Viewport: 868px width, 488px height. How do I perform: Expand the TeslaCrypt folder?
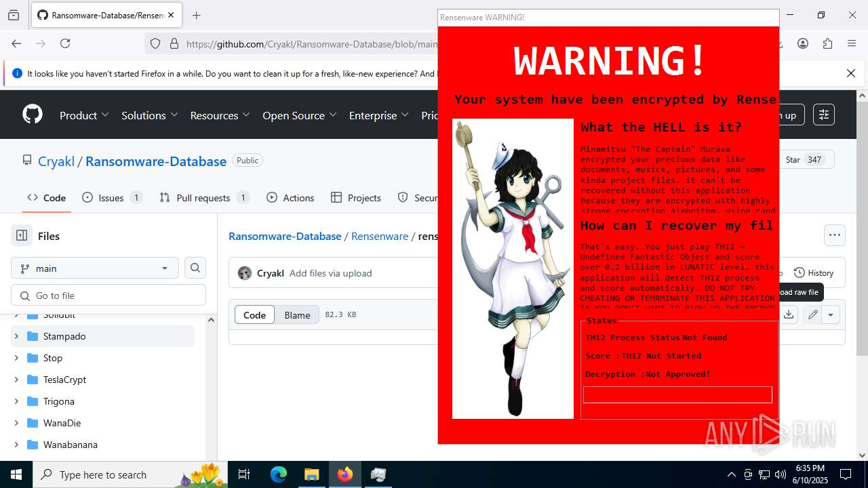16,380
